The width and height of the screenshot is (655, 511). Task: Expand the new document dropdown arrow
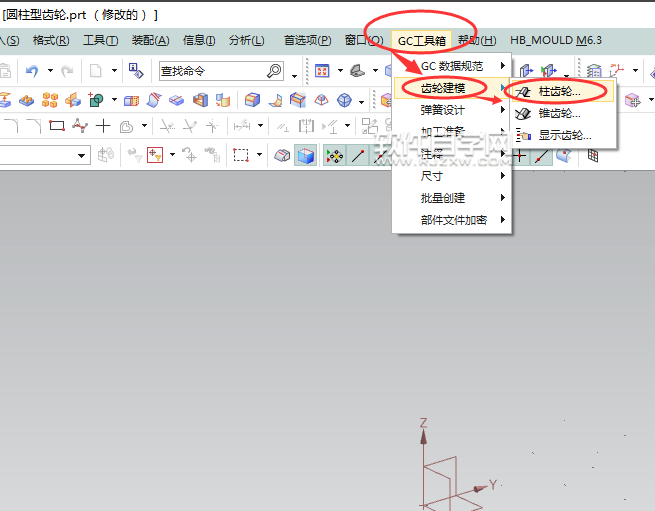(x=114, y=71)
